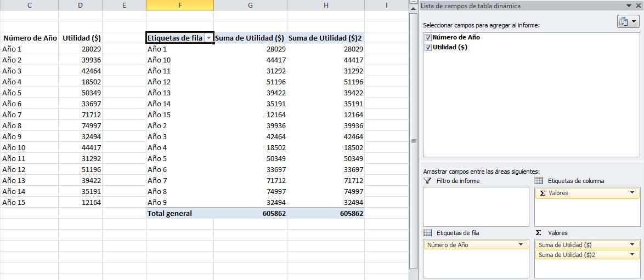Screen dimensions: 644x280
Task: Click the Etiquetas de fila grid icon
Action: (x=428, y=233)
